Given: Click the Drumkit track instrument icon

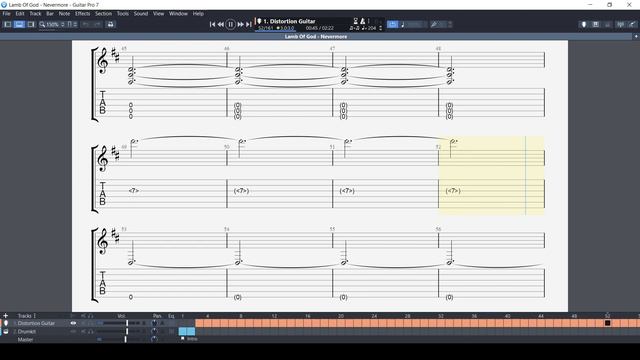Looking at the screenshot, I should (x=6, y=331).
